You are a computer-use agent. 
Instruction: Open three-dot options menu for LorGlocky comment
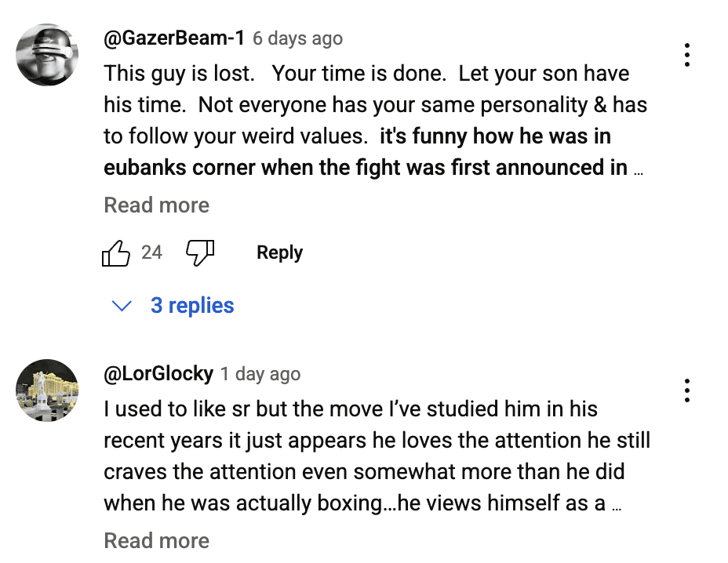686,390
